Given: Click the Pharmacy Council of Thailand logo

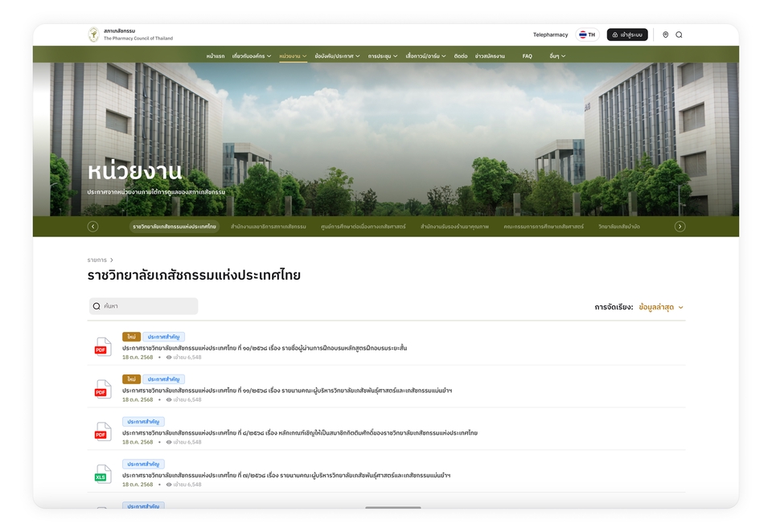Looking at the screenshot, I should (x=94, y=35).
